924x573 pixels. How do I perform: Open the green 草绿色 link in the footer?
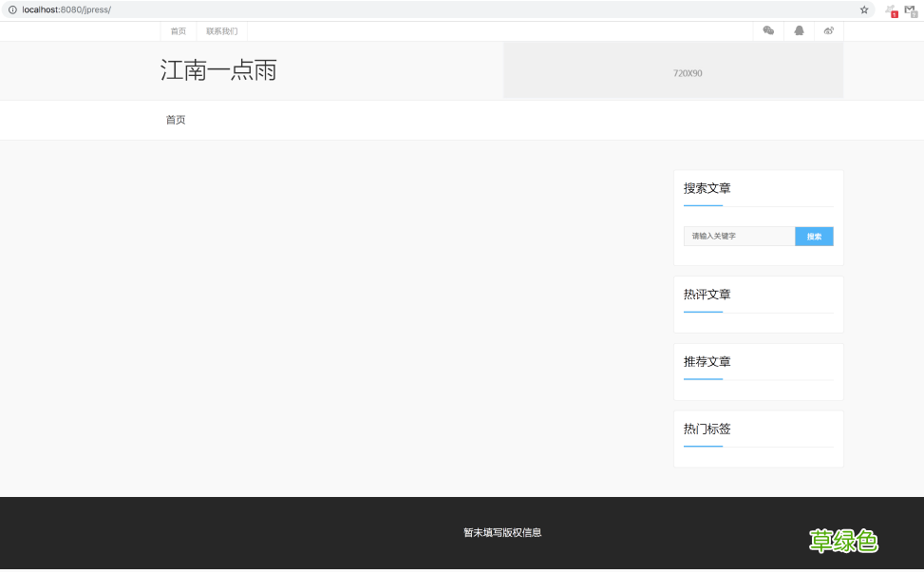pyautogui.click(x=843, y=542)
